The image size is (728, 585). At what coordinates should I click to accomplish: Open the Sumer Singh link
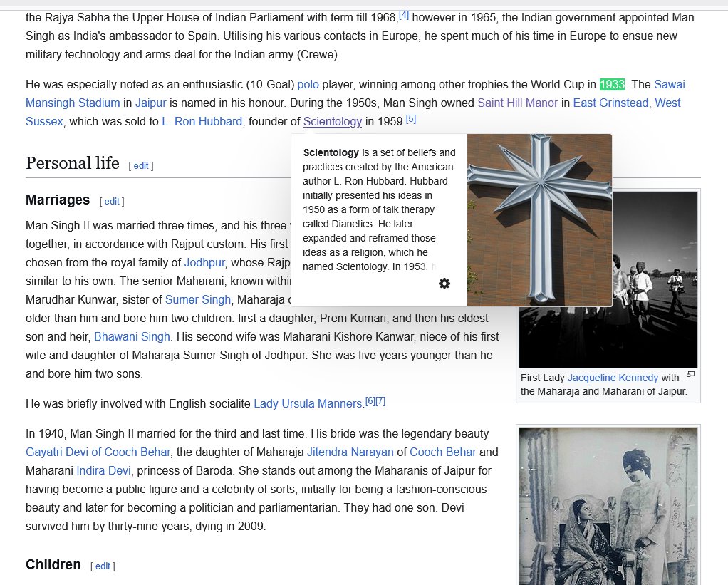[198, 300]
